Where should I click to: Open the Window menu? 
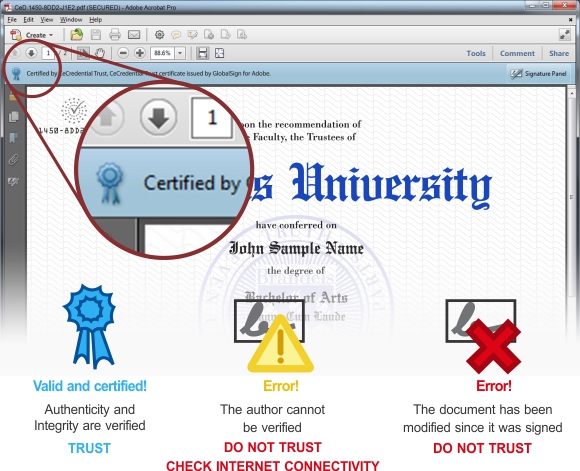pyautogui.click(x=71, y=20)
